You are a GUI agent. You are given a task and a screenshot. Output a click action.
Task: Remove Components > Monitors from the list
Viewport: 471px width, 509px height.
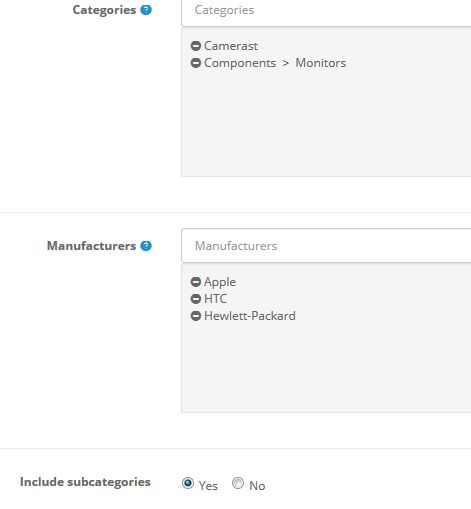click(x=196, y=63)
